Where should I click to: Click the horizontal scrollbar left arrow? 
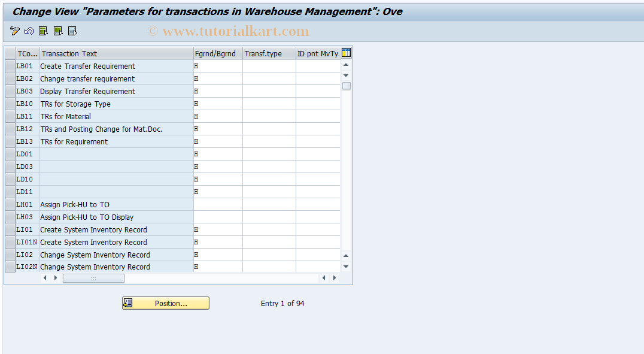[x=45, y=277]
